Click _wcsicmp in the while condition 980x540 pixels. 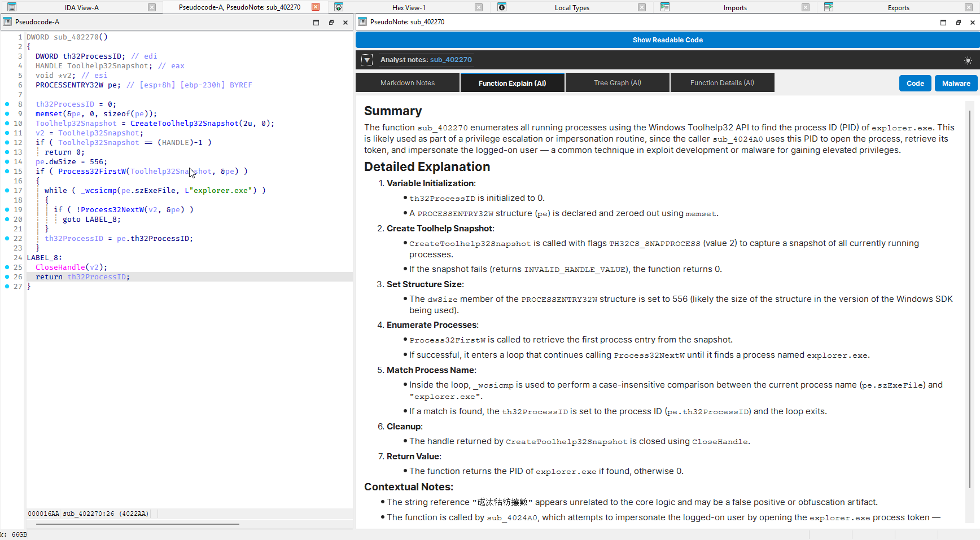tap(99, 191)
